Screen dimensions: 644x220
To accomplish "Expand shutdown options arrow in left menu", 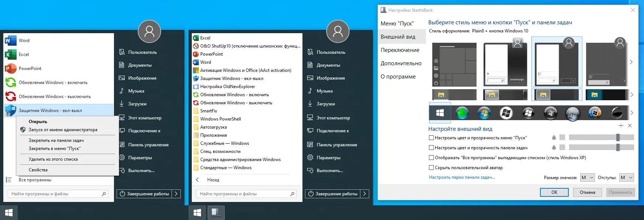I will (176, 194).
